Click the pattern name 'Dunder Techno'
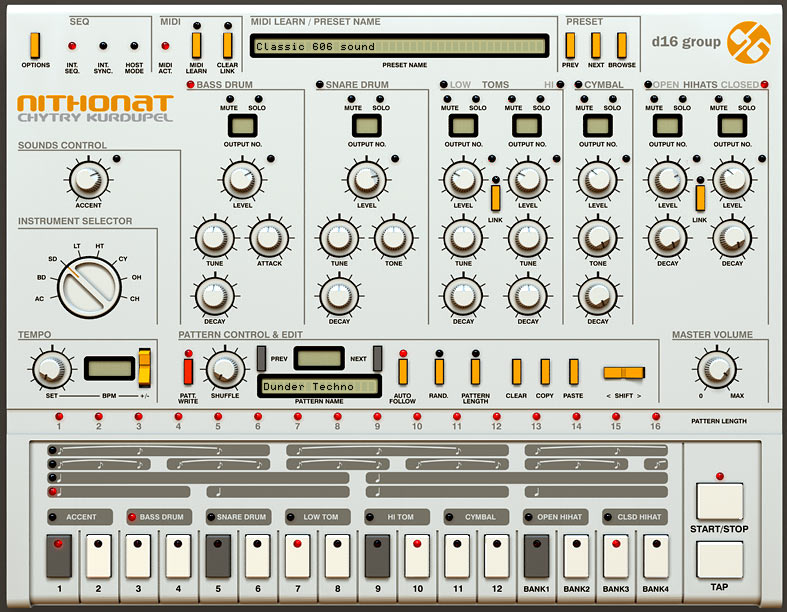The height and width of the screenshot is (612, 787). point(319,387)
